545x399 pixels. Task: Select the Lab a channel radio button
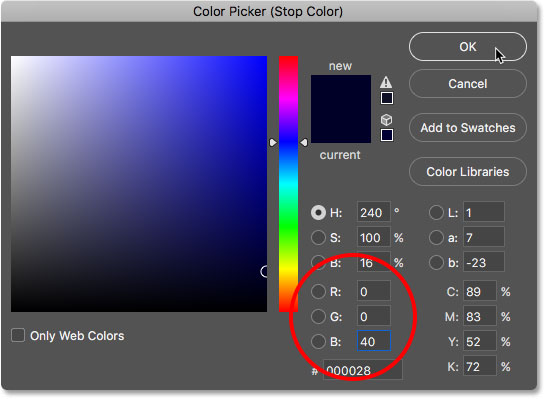(436, 238)
